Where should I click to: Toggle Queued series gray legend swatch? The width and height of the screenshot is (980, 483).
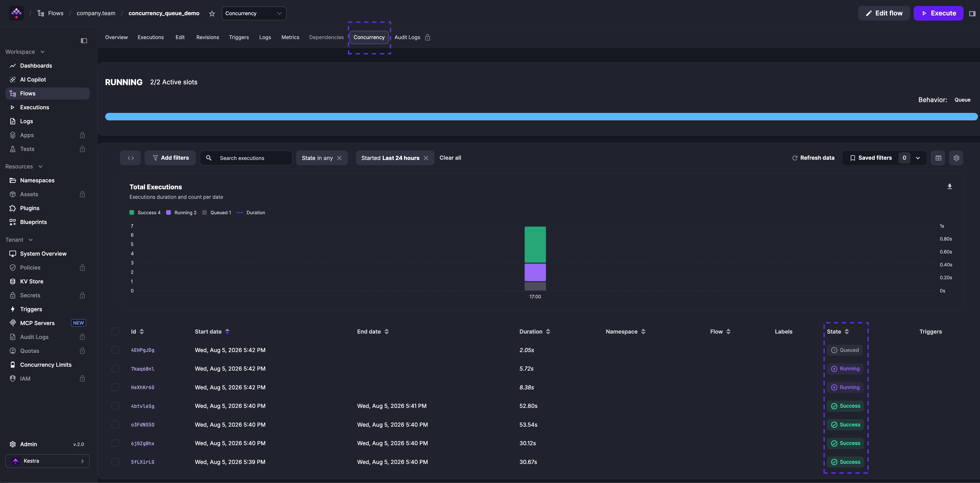[x=204, y=213]
